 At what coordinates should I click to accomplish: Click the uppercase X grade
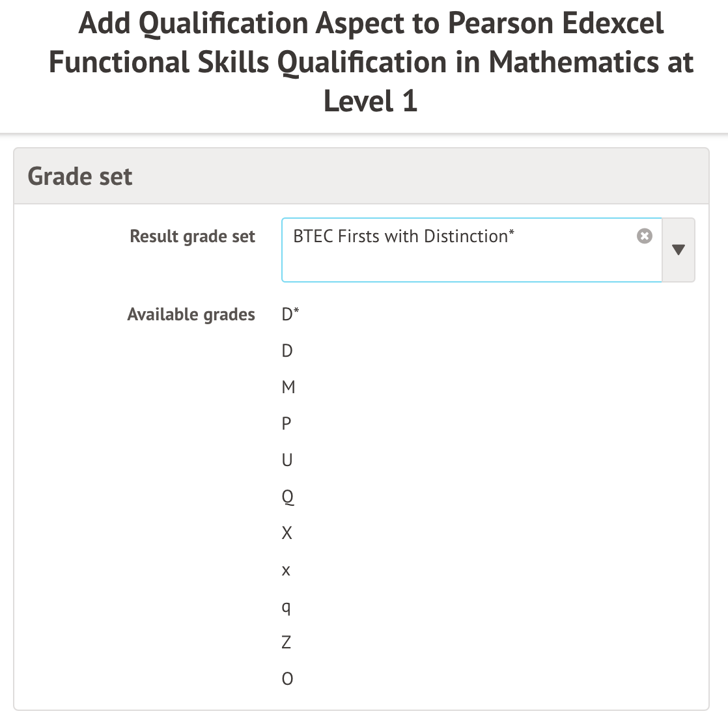(x=287, y=533)
